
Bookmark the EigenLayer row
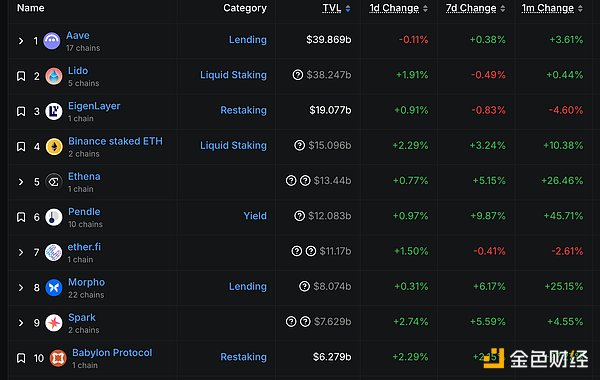(x=21, y=111)
